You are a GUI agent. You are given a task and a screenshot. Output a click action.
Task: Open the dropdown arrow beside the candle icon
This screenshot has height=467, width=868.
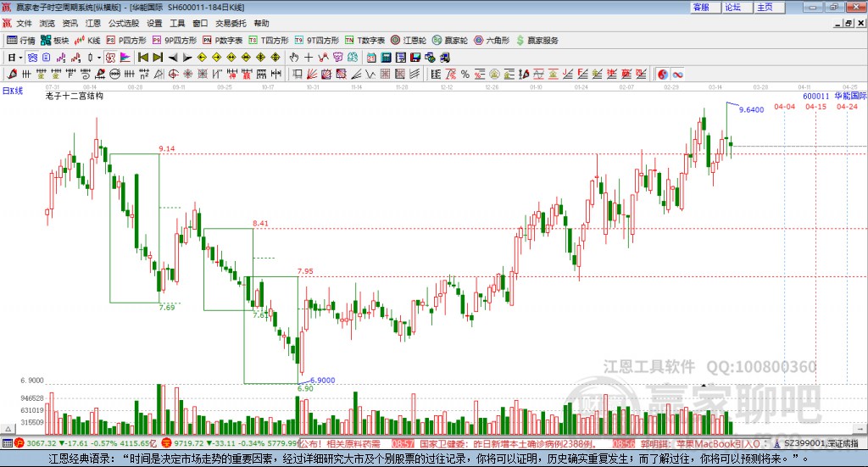tap(99, 58)
